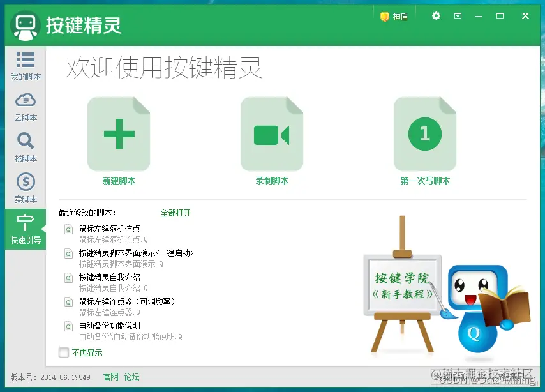Screen dimensions: 545x392
Task: Open the 第一次写脚本 number-one document icon
Action: [425, 134]
